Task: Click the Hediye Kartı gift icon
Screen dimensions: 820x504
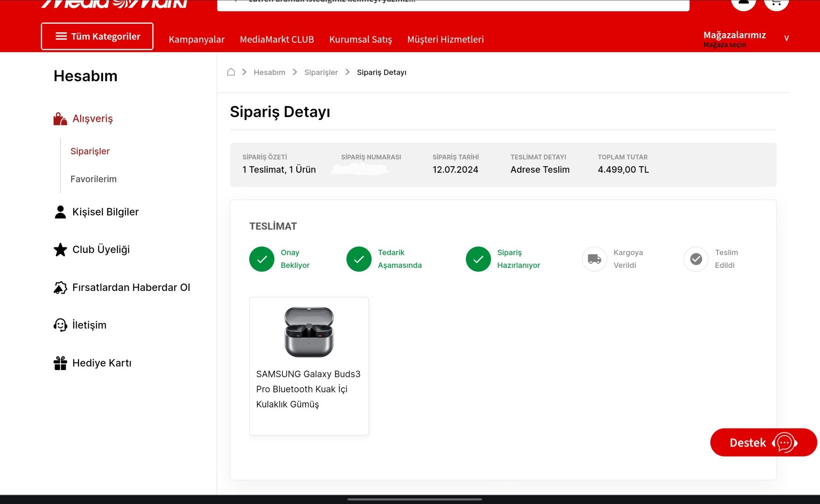Action: [x=60, y=363]
